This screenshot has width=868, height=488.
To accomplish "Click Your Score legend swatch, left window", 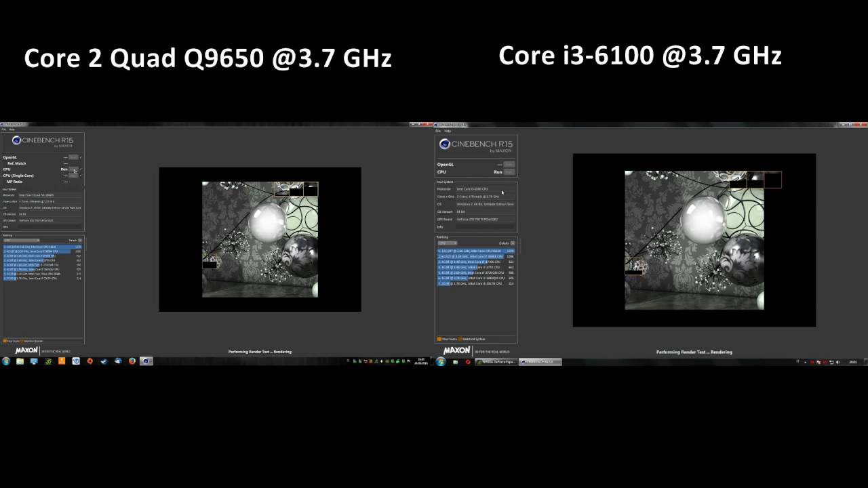I will tap(5, 341).
